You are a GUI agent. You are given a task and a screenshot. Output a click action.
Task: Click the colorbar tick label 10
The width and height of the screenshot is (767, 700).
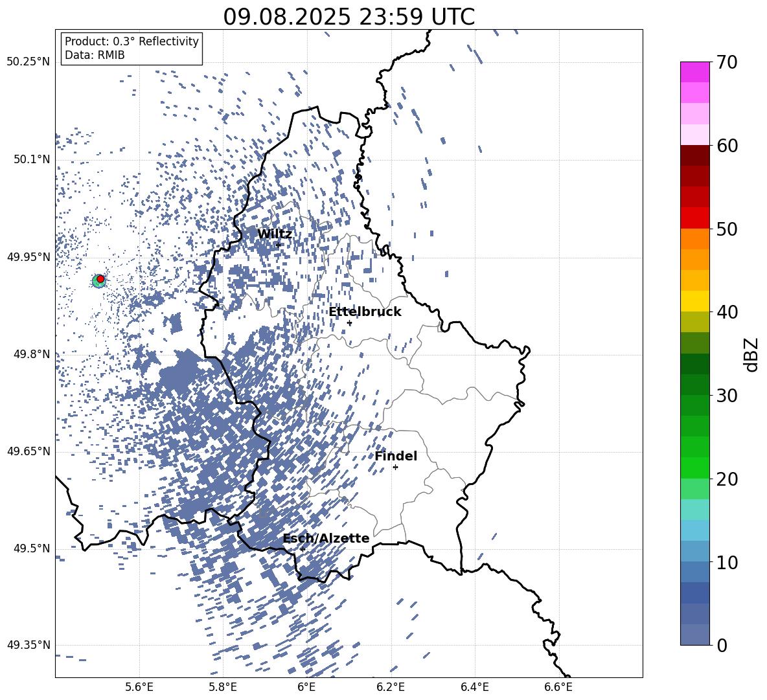(x=727, y=562)
